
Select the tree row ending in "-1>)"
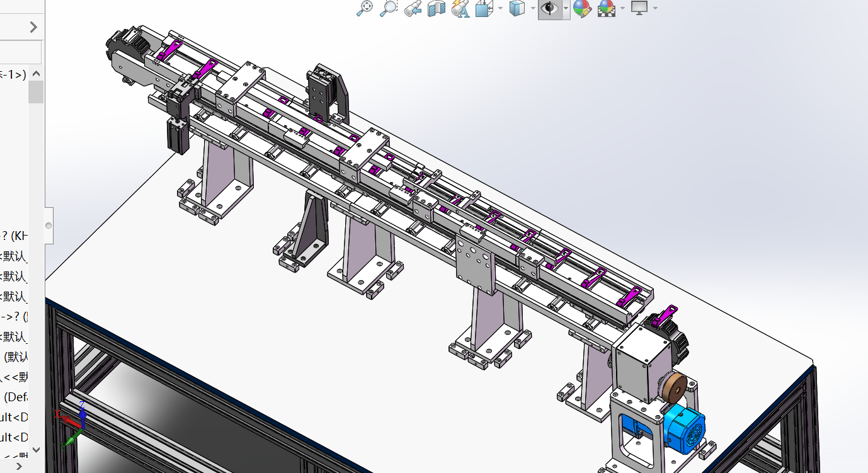click(14, 74)
